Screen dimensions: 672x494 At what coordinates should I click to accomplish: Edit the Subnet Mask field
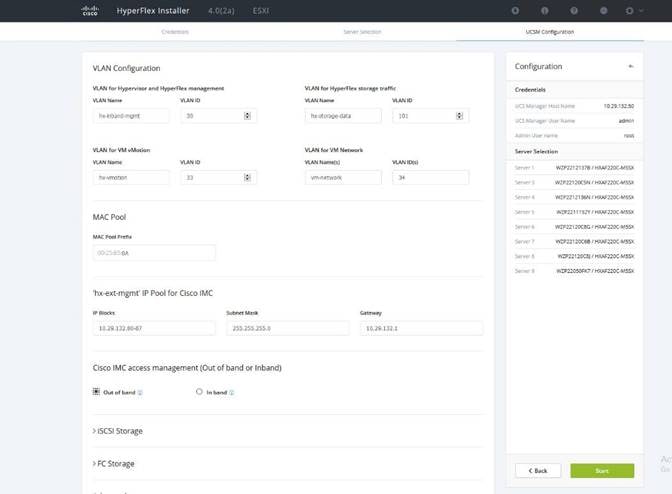click(x=288, y=328)
